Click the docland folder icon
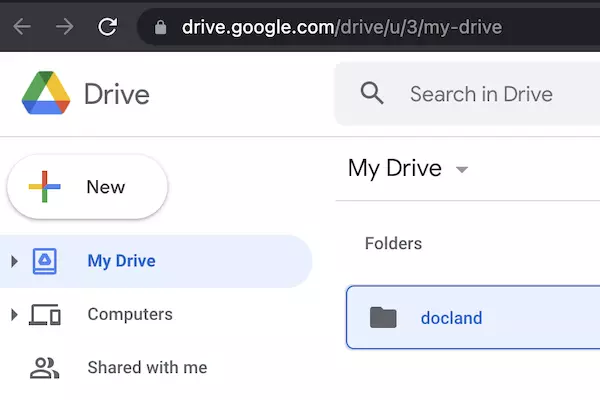Image resolution: width=600 pixels, height=400 pixels. coord(383,317)
